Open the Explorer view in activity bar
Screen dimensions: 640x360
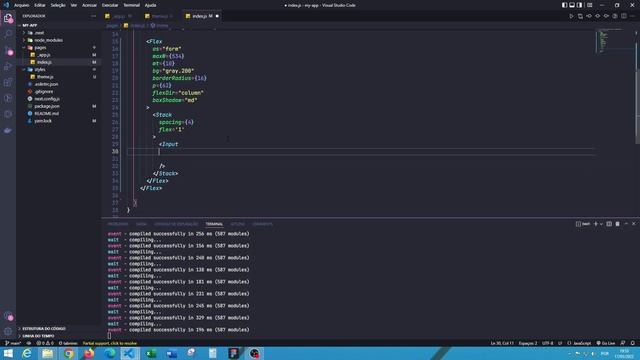[x=8, y=18]
